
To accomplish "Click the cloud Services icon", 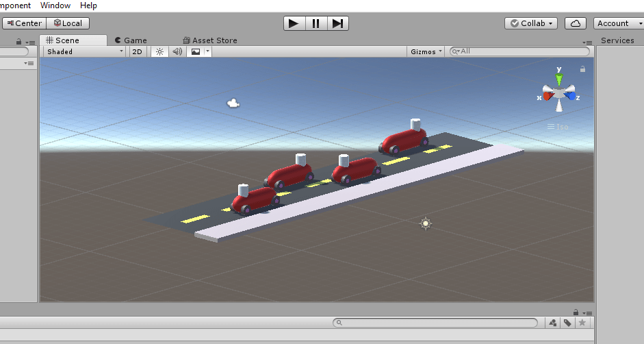I will click(576, 23).
